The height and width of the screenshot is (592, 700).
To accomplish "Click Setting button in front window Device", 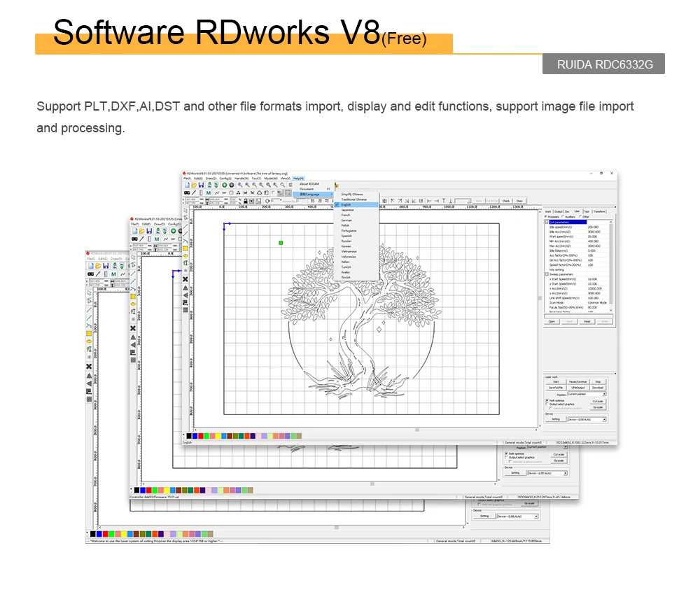I will coord(556,419).
